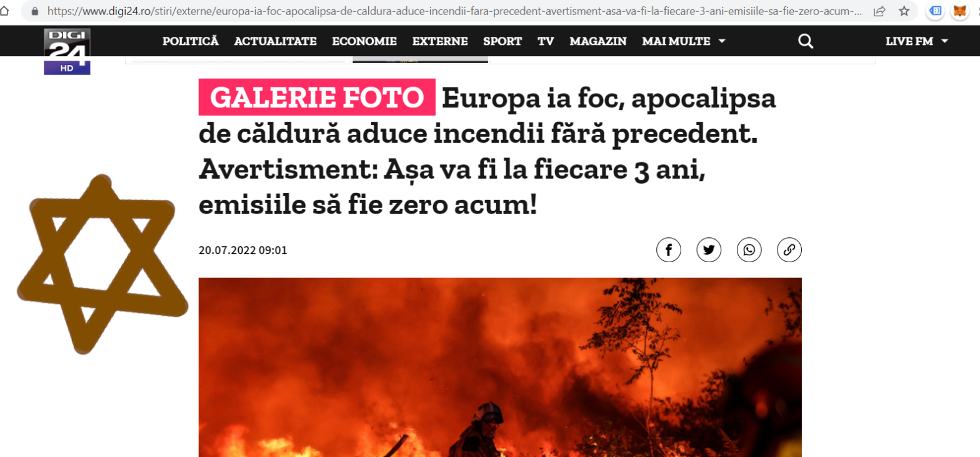The image size is (980, 457).
Task: Bookmark this page with star icon
Action: (x=904, y=11)
